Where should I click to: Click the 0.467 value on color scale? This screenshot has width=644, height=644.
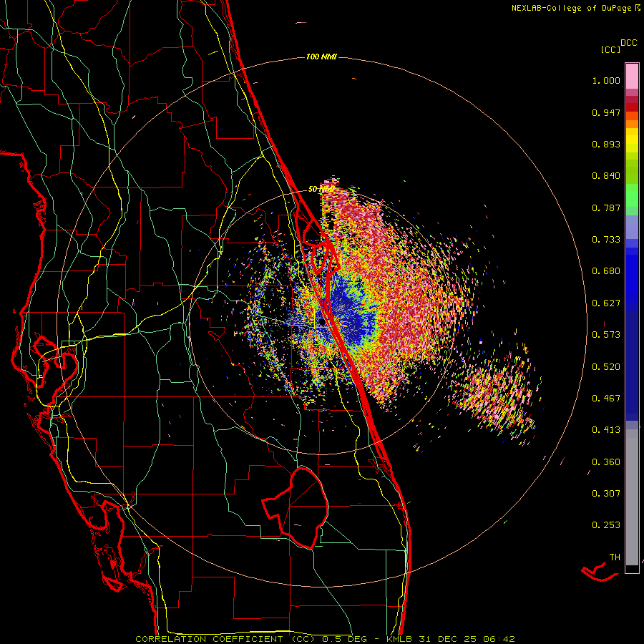[x=606, y=399]
